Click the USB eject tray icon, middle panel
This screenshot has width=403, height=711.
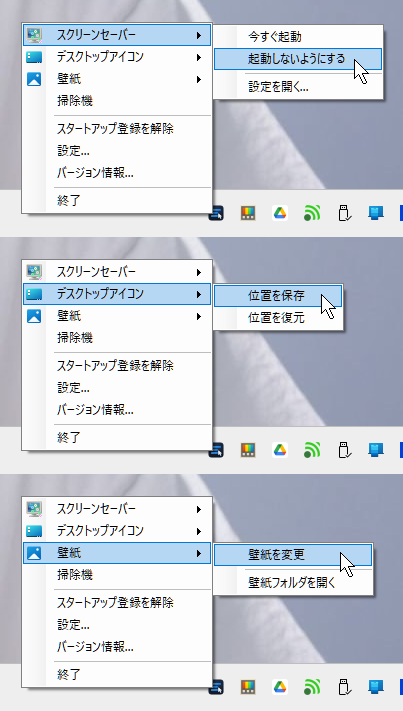[344, 450]
